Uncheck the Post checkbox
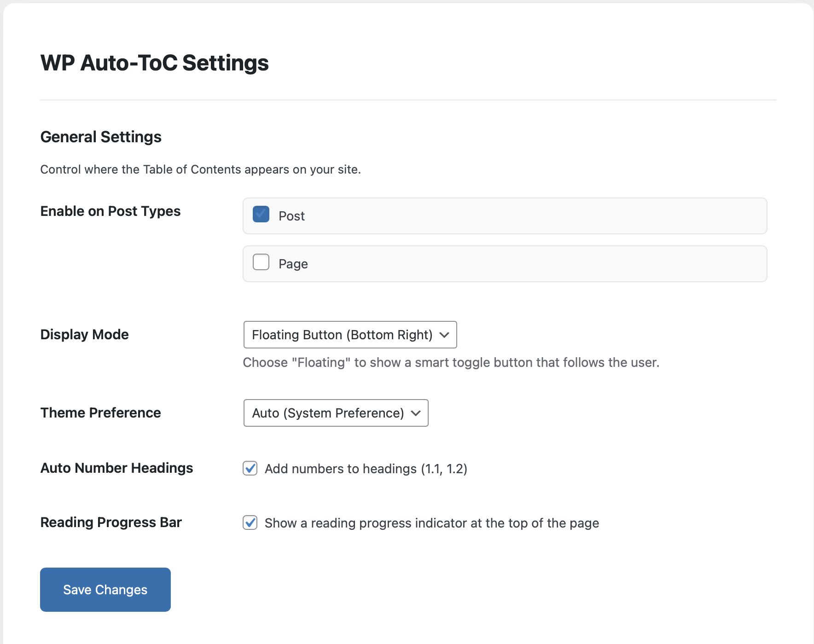The height and width of the screenshot is (644, 814). click(261, 214)
